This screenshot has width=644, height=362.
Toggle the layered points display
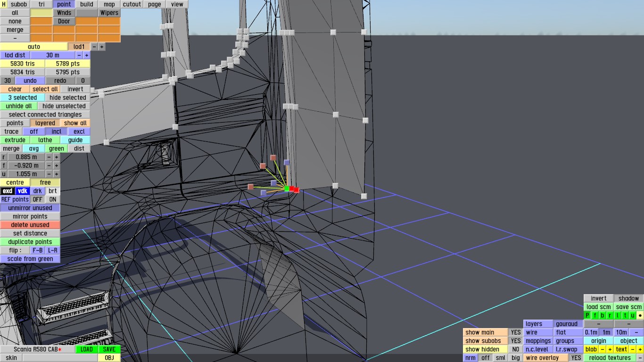(x=45, y=123)
